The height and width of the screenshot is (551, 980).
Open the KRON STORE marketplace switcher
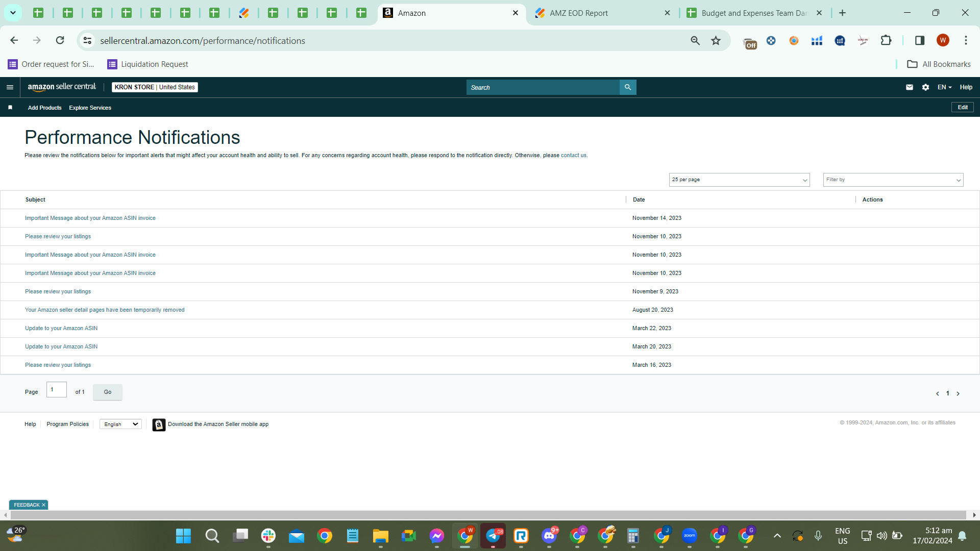155,87
